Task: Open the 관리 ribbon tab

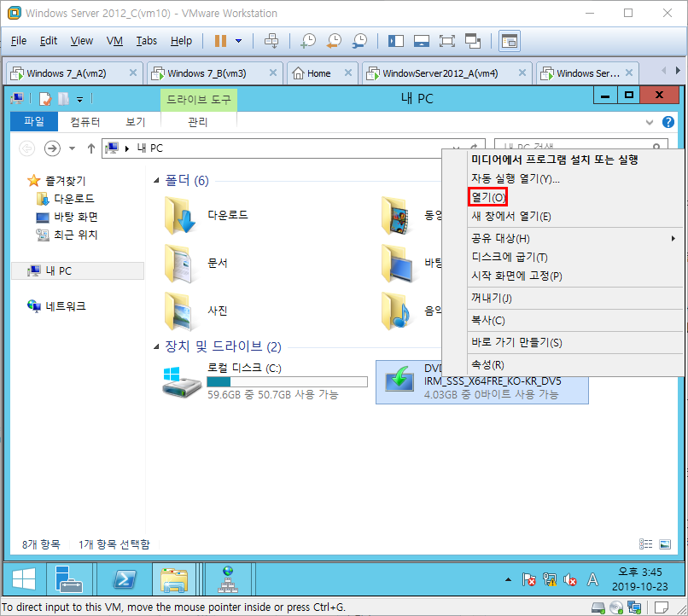Action: (x=198, y=121)
